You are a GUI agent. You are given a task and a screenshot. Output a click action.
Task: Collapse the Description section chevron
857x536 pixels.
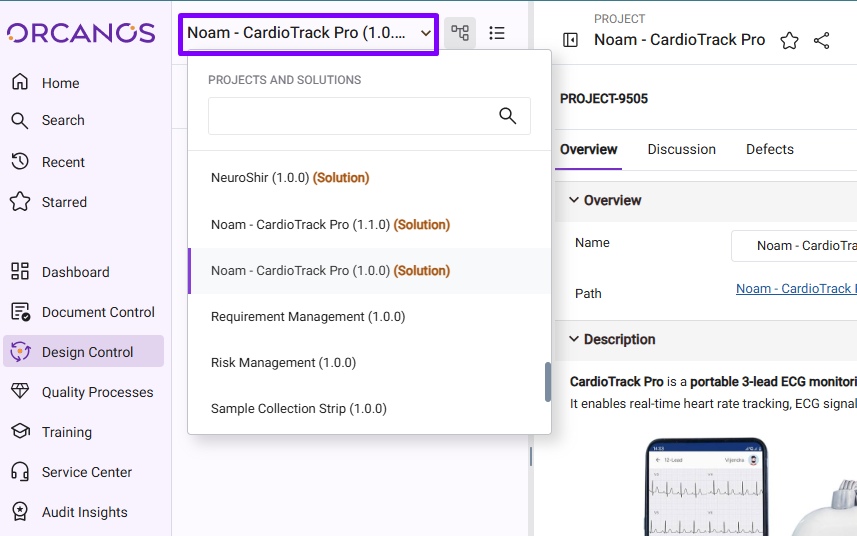(574, 339)
